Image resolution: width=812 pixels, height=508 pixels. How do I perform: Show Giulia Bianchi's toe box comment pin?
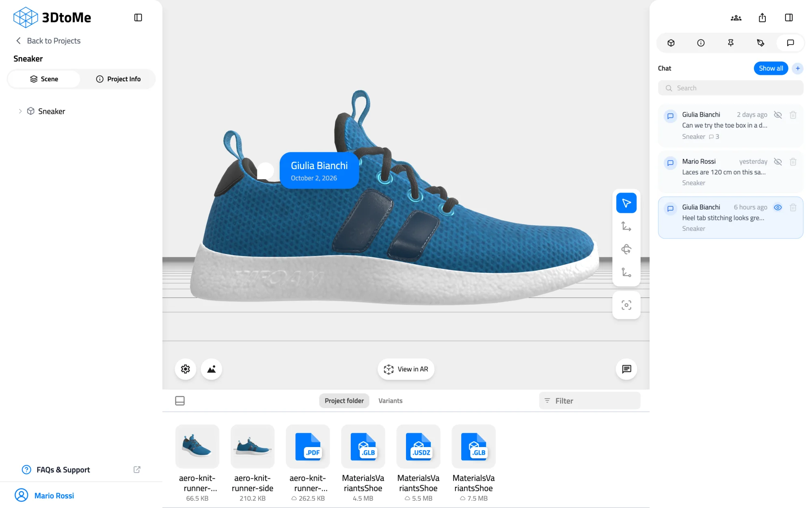point(778,115)
